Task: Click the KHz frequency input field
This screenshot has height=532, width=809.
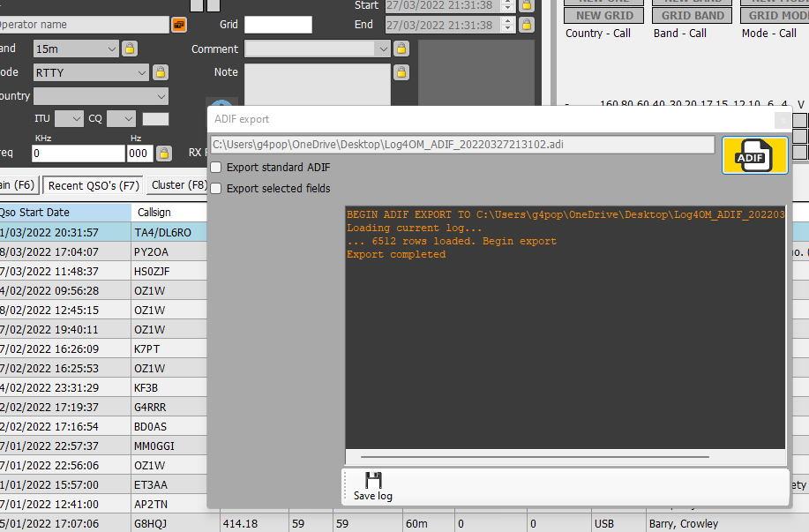Action: (79, 154)
